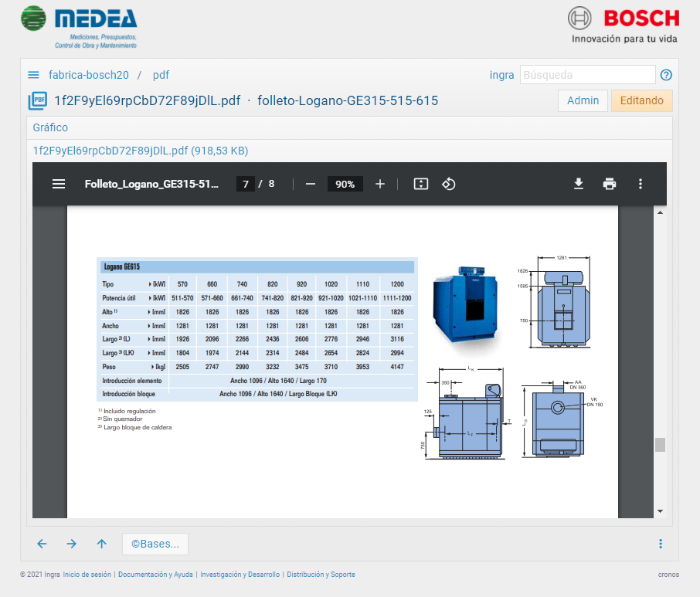
Task: Switch to the Gráfico tab
Action: click(x=50, y=127)
